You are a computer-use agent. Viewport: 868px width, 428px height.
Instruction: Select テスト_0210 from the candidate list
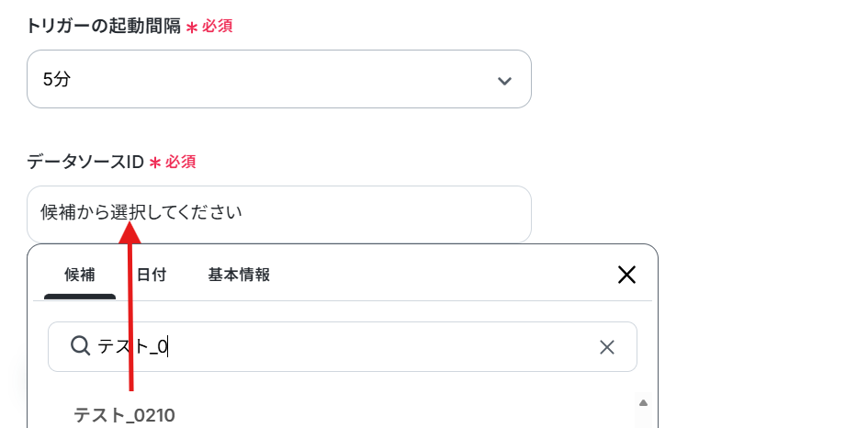coord(125,415)
